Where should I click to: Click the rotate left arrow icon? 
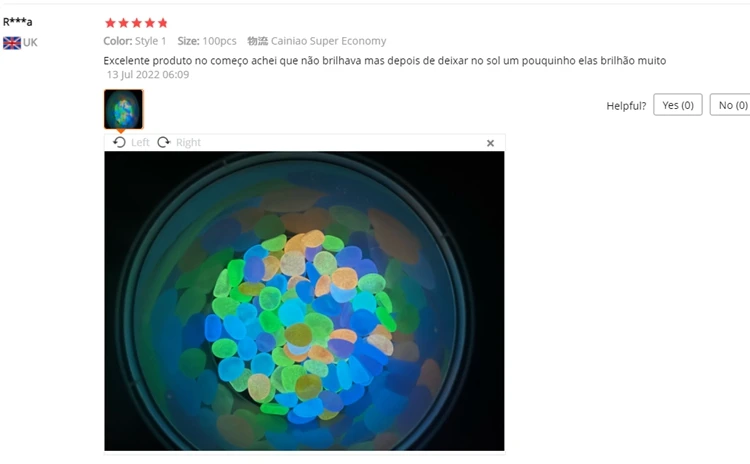click(120, 143)
